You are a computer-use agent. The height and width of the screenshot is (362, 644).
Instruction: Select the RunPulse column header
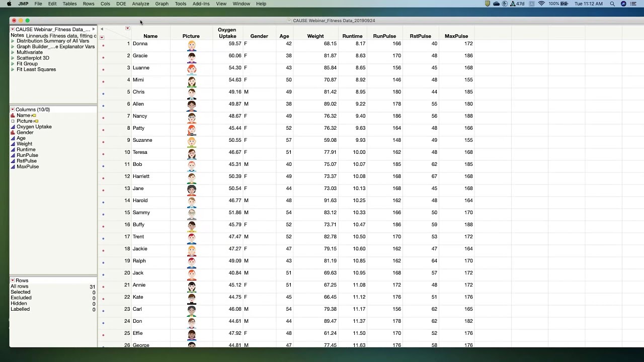(384, 36)
